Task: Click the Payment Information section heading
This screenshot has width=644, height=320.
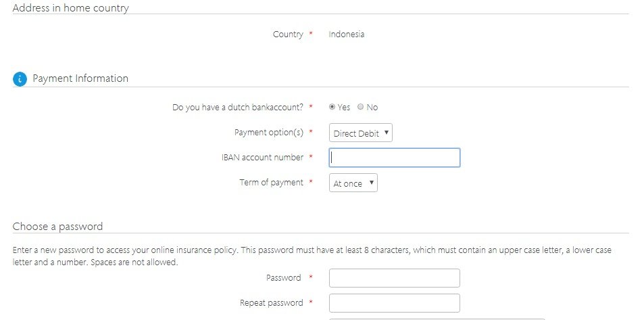Action: [80, 78]
